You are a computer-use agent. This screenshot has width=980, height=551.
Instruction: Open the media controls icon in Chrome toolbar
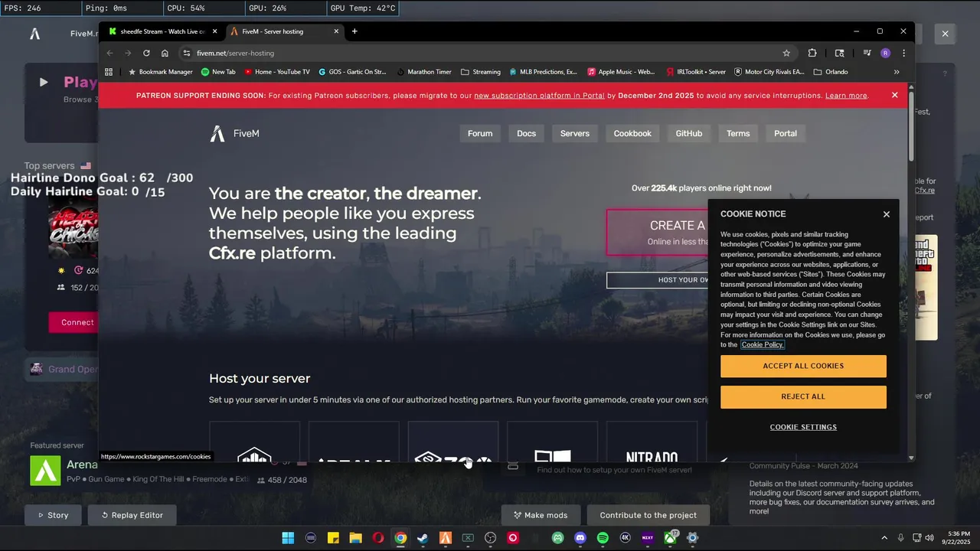[x=867, y=53]
